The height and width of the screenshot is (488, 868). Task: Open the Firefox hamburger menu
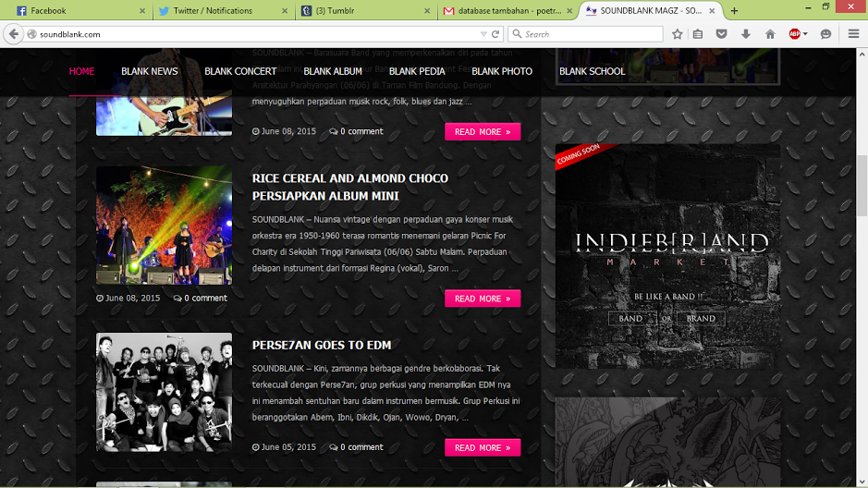click(853, 34)
